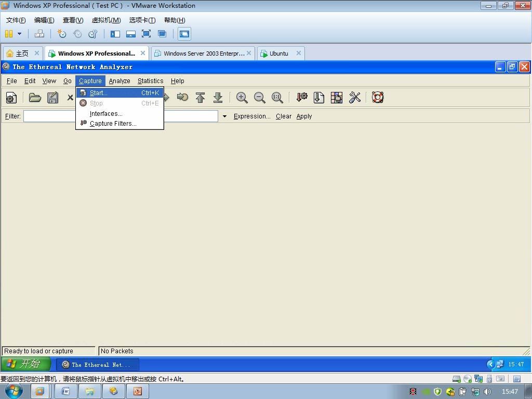The width and height of the screenshot is (532, 399).
Task: Click The Ethereal Net... taskbar button
Action: coord(97,365)
